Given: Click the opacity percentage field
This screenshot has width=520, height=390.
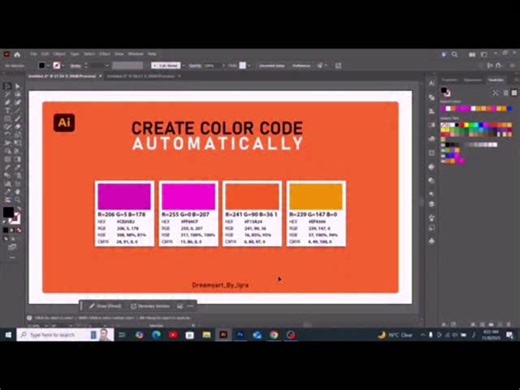Looking at the screenshot, I should 212,66.
